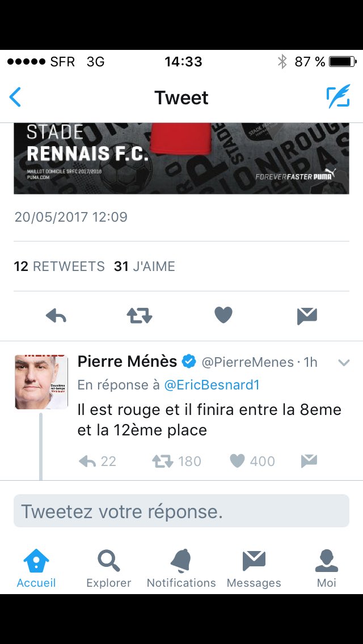View the 31 J'aime list
Image resolution: width=363 pixels, height=644 pixels.
coord(145,266)
